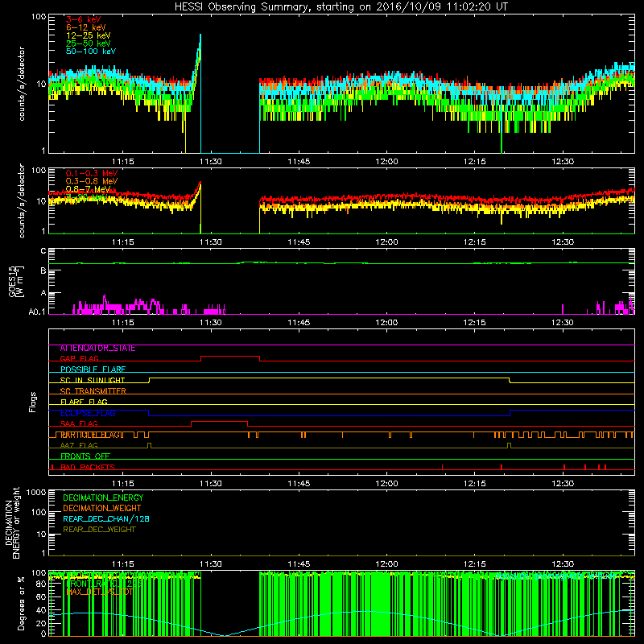Click the 12:30 label under the MeV panel
The width and height of the screenshot is (644, 644).
[562, 242]
